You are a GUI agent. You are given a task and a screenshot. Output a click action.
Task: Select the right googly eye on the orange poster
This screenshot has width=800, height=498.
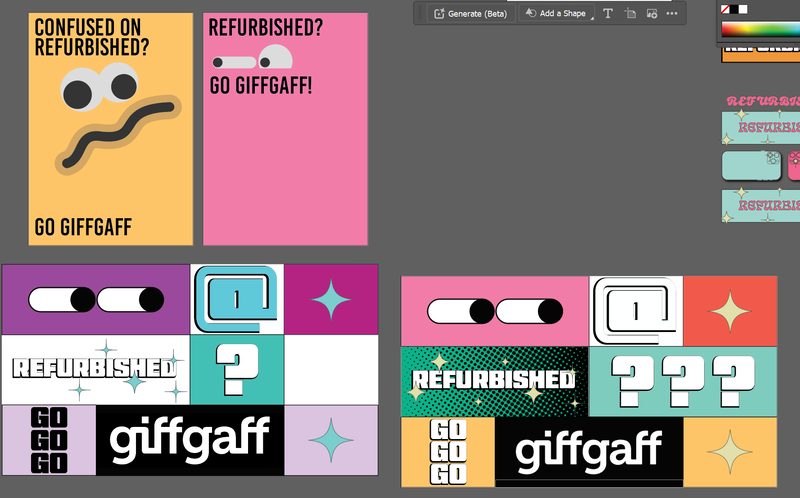pos(120,83)
